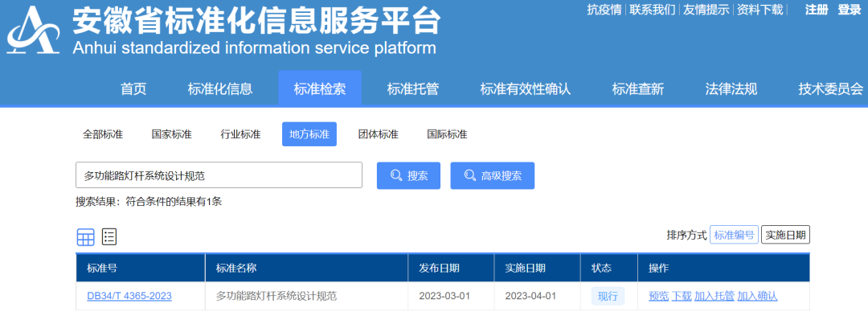The image size is (868, 316).
Task: Open the 联系我们 link
Action: coord(653,10)
